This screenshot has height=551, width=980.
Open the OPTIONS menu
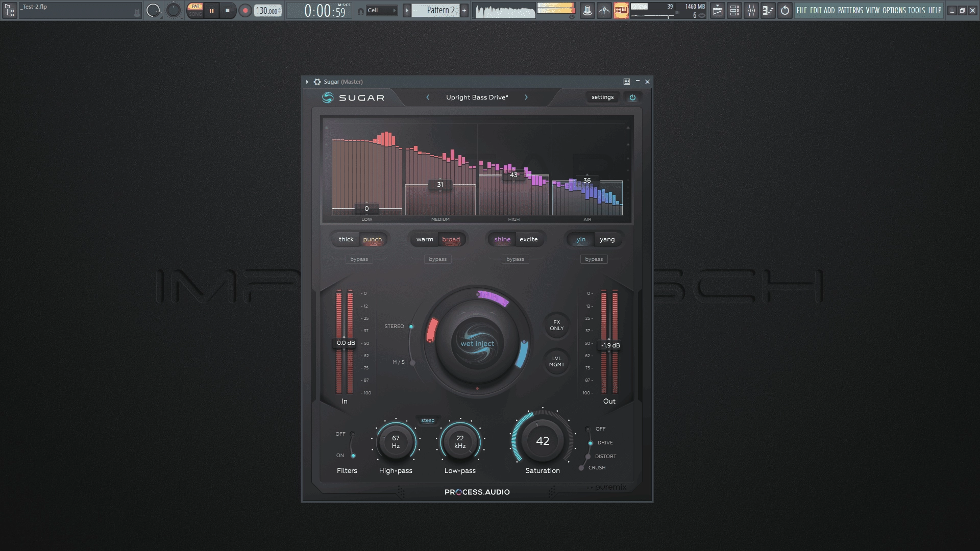pos(894,10)
